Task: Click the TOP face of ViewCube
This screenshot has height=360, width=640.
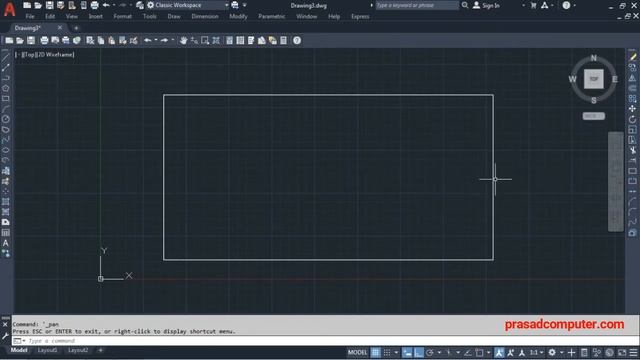Action: coord(593,79)
